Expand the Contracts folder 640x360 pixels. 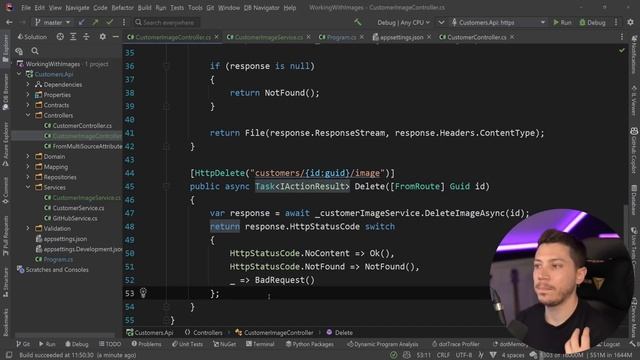tap(28, 105)
